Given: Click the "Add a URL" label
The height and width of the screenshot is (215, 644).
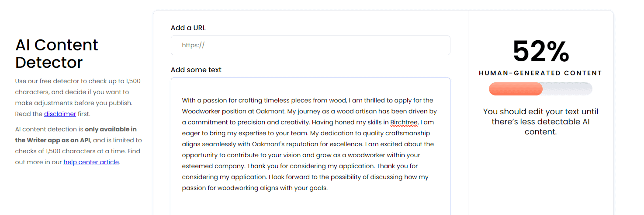Looking at the screenshot, I should coord(188,28).
